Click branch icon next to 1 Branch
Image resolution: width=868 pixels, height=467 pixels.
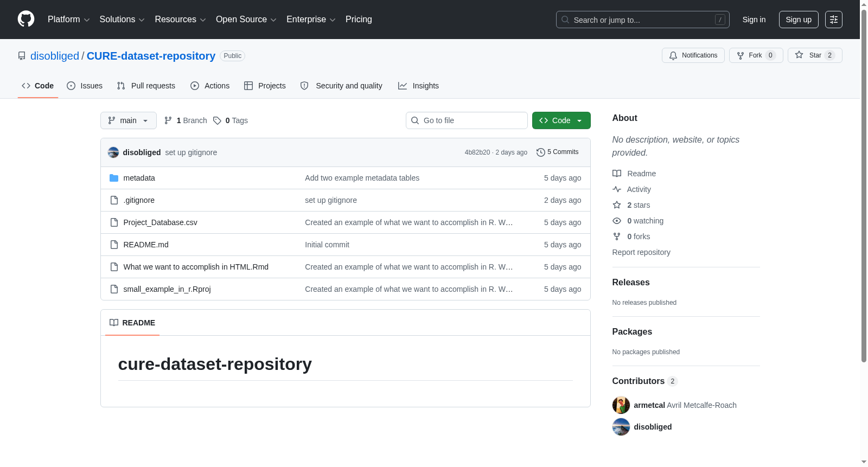168,120
